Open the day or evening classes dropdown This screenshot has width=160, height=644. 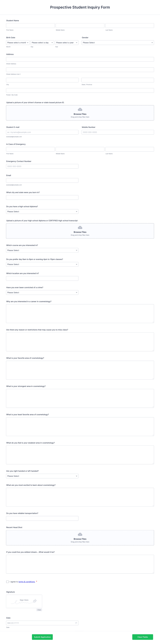(x=42, y=264)
